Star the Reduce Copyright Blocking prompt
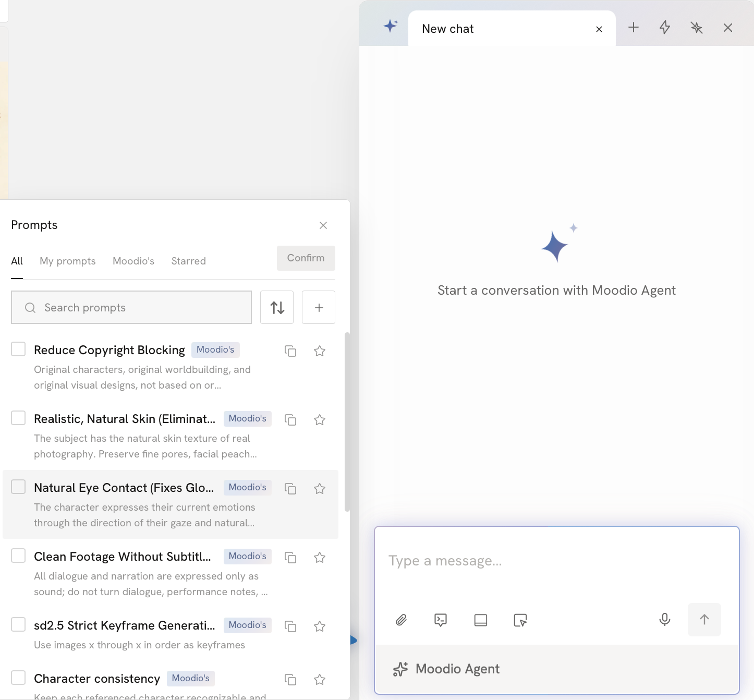The width and height of the screenshot is (754, 700). [x=320, y=351]
